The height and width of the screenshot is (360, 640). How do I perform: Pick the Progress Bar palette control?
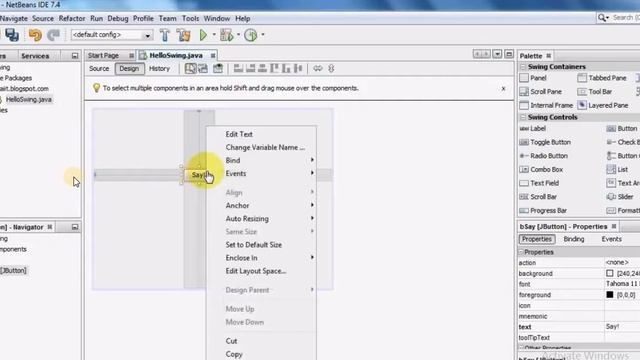tap(543, 211)
